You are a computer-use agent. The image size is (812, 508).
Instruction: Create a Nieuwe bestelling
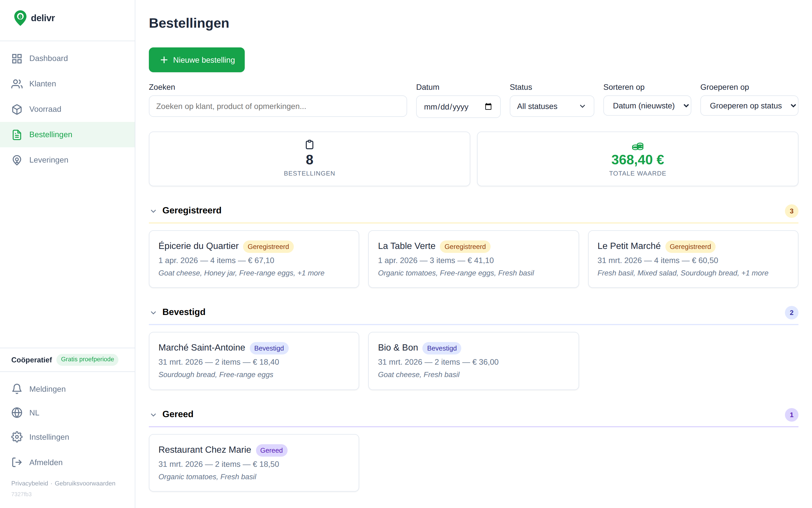coord(197,60)
